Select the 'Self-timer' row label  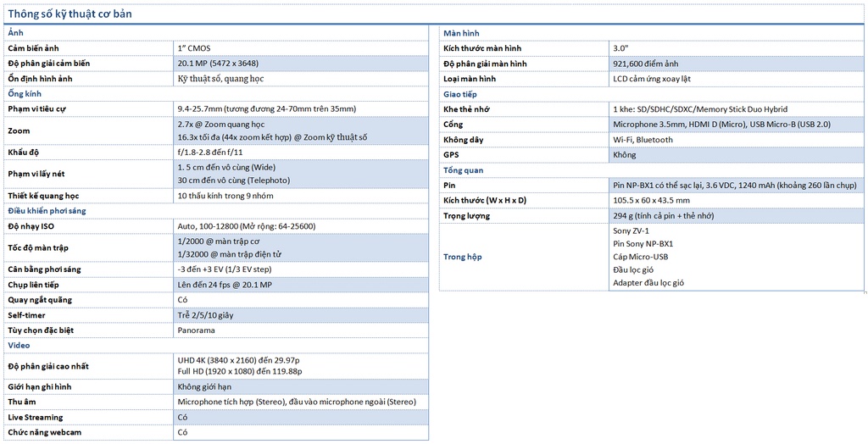[x=28, y=315]
